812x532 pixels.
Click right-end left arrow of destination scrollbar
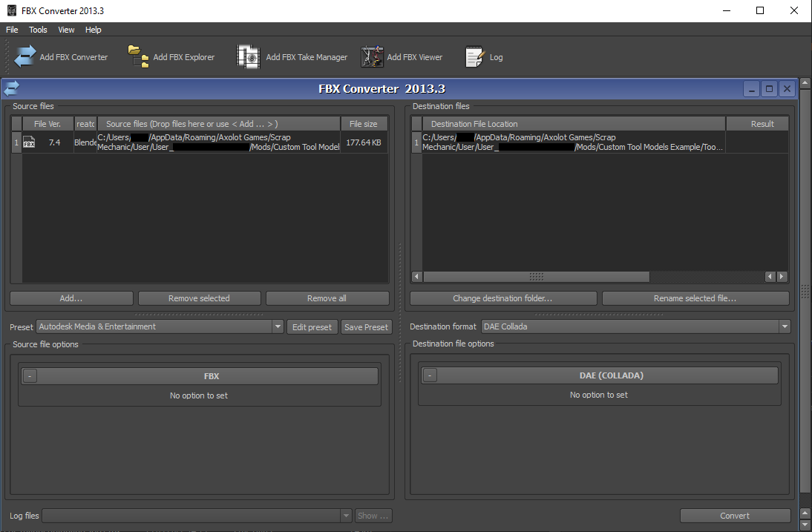770,277
